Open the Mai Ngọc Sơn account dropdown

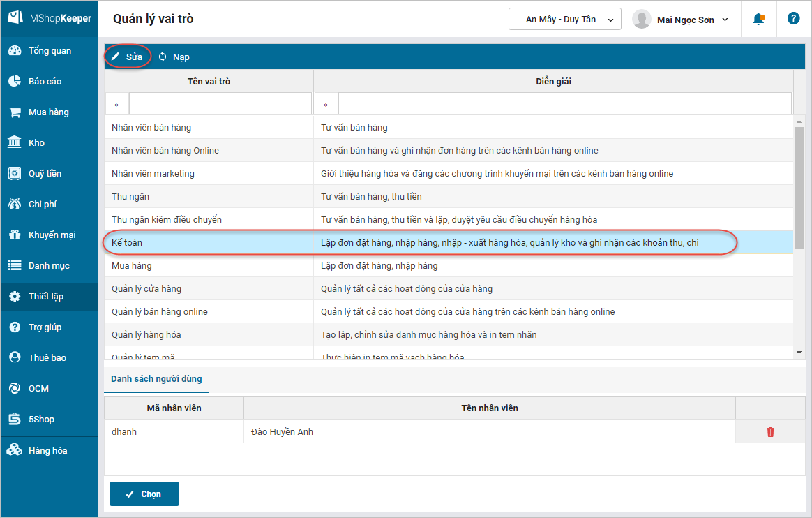pos(680,20)
